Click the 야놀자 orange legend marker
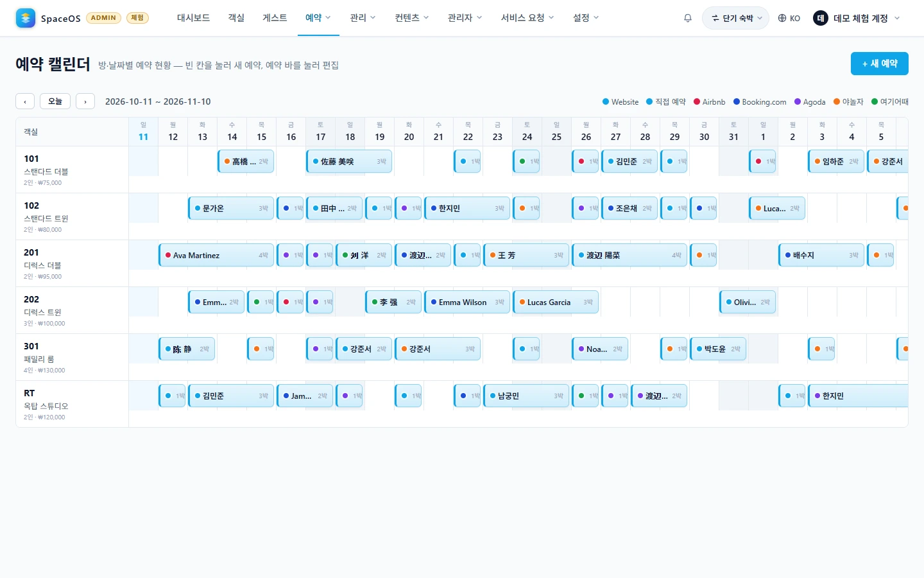Viewport: 924px width, 578px height. click(837, 101)
